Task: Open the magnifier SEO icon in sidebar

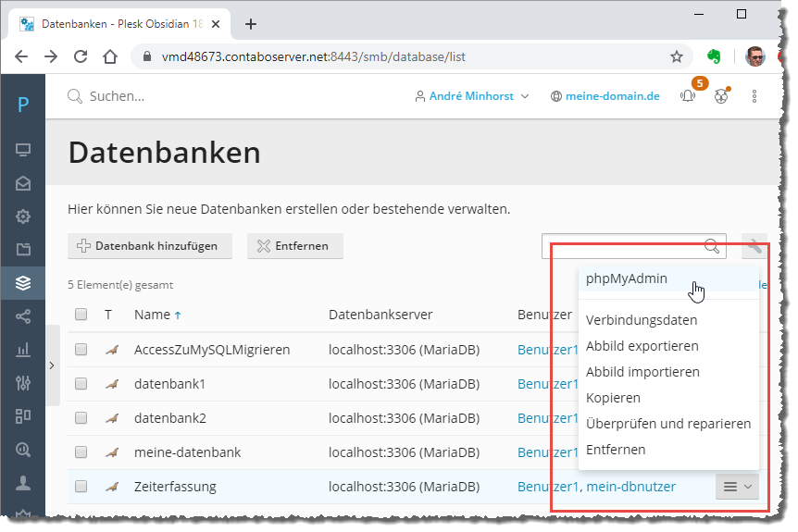Action: coord(23,450)
